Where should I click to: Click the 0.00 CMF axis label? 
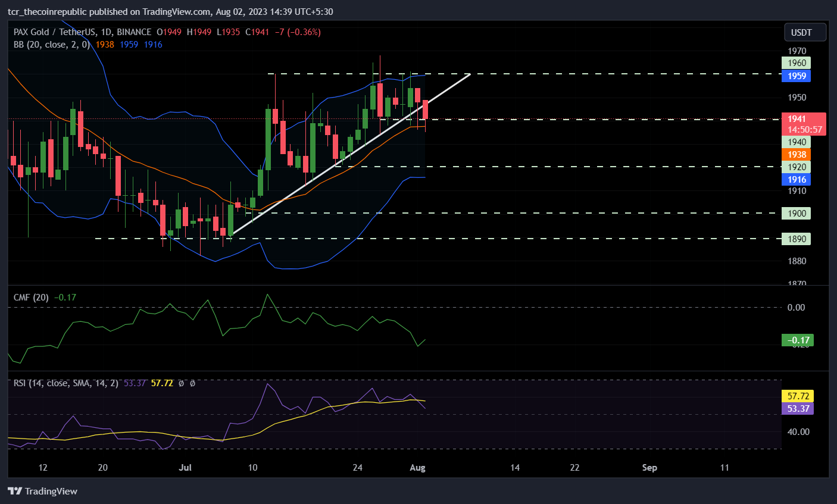point(796,308)
